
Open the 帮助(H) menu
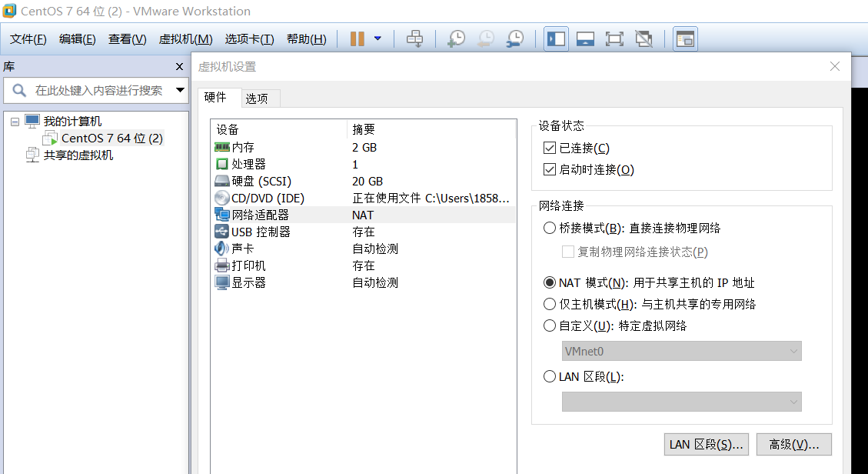(x=307, y=39)
